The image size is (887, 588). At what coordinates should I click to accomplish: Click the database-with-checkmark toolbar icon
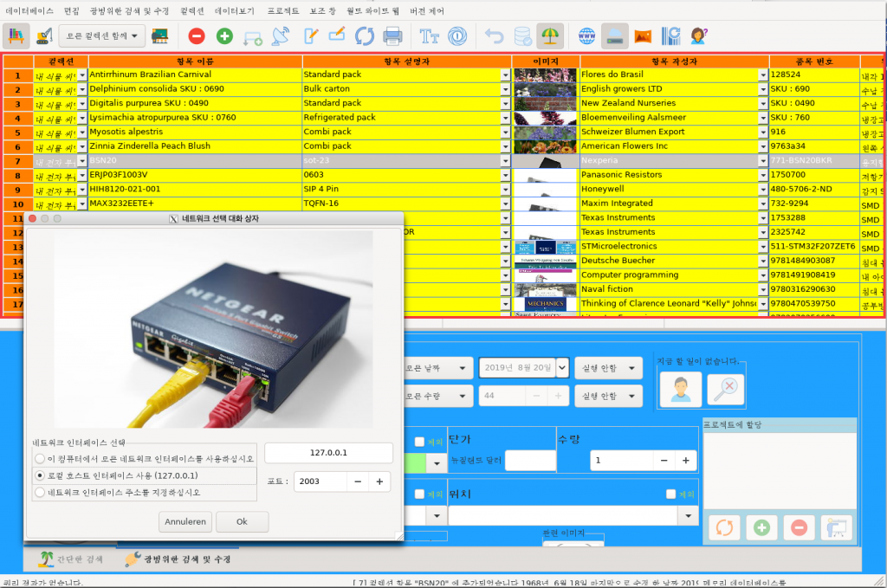tap(522, 36)
